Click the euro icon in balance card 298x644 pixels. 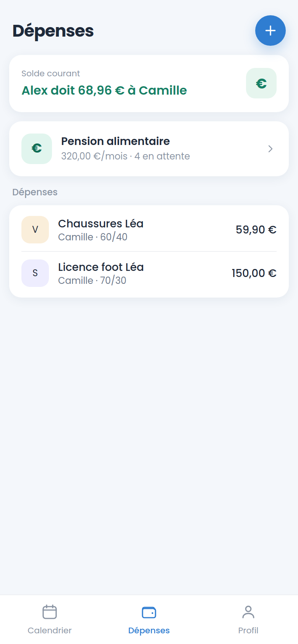point(261,83)
